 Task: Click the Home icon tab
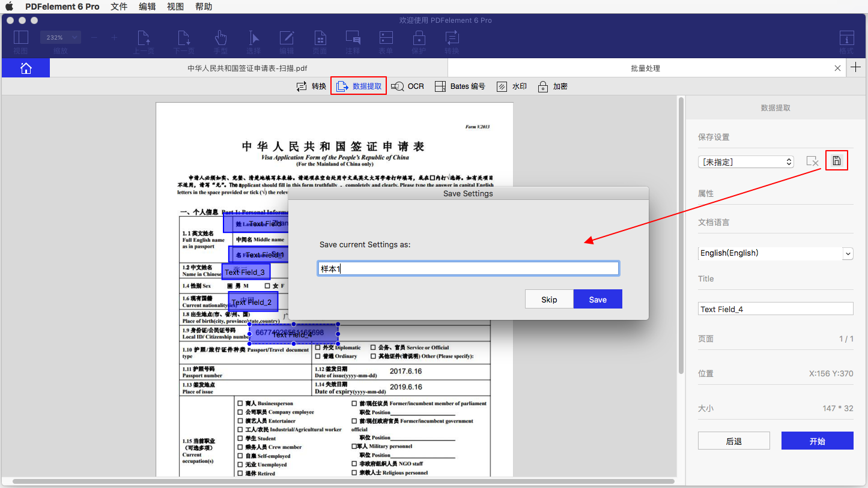[26, 68]
